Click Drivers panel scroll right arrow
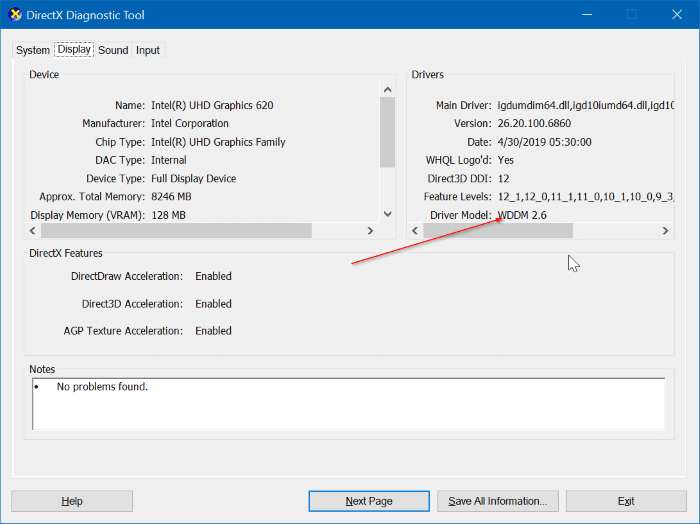Viewport: 700px width, 524px height. [665, 231]
